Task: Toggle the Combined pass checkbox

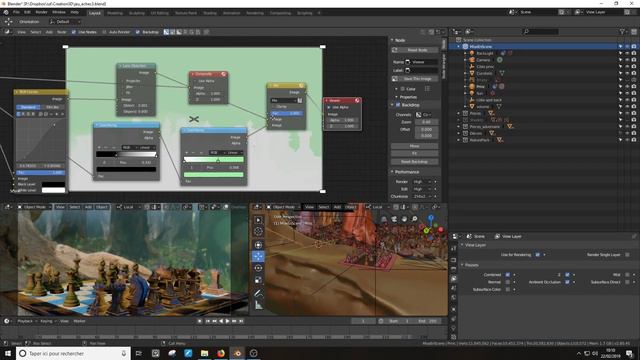Action: click(508, 275)
